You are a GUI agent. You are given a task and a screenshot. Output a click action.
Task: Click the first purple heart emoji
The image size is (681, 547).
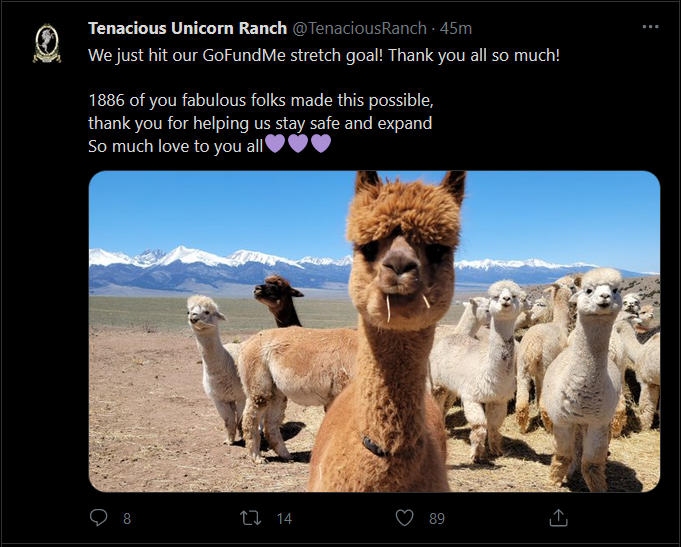pos(275,144)
